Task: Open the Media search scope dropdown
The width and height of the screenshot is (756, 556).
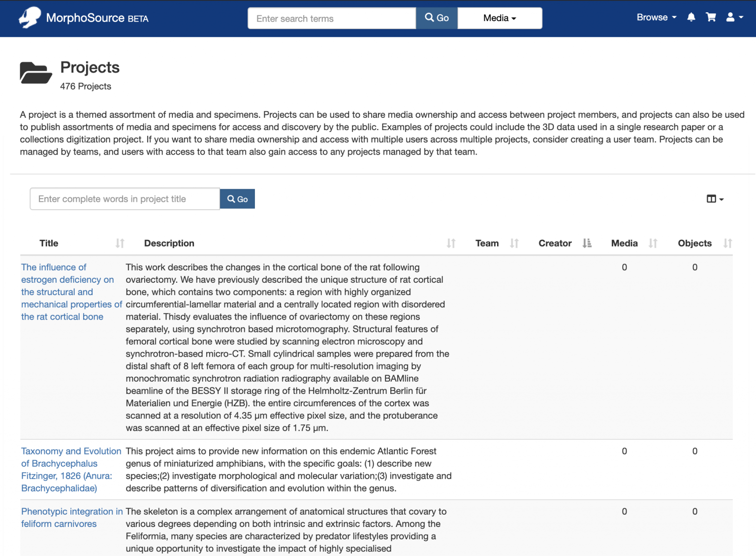Action: point(499,18)
